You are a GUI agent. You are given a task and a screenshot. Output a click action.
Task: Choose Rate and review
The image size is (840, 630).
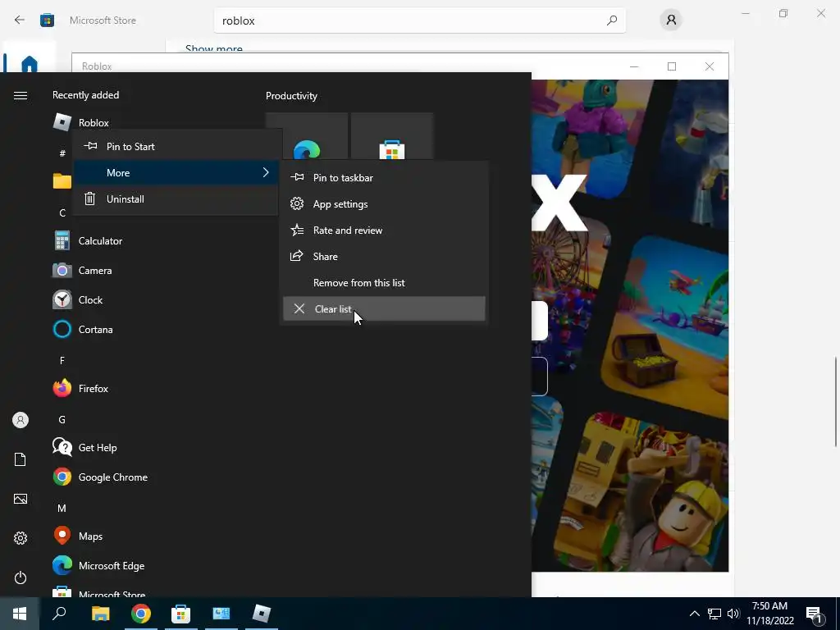tap(384, 230)
